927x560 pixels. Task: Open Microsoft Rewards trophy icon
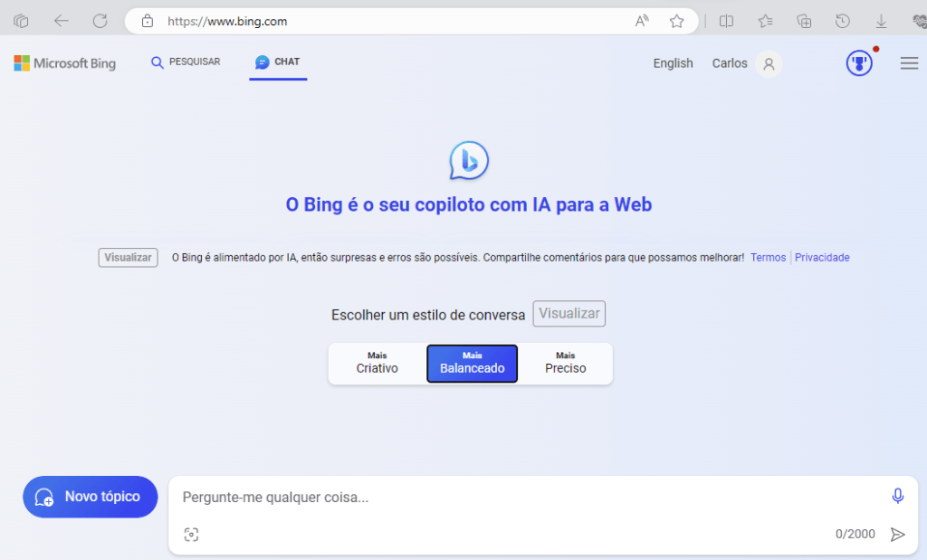coord(859,63)
